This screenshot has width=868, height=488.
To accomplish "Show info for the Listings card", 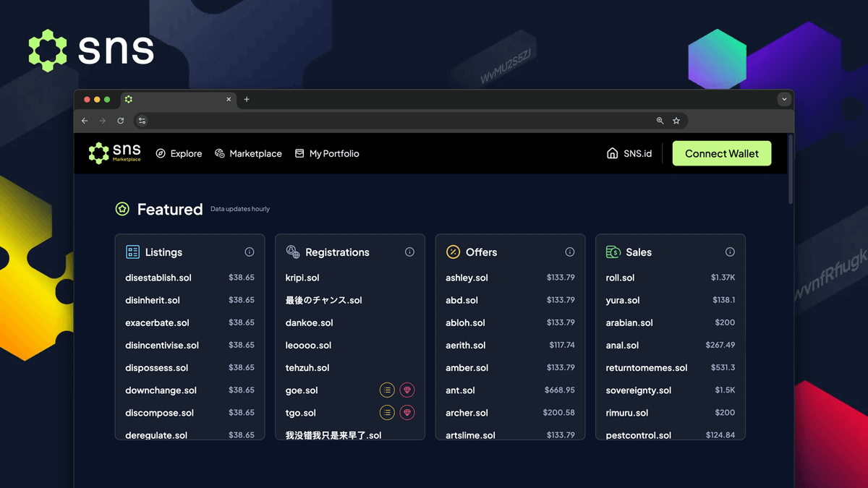I will [x=250, y=252].
